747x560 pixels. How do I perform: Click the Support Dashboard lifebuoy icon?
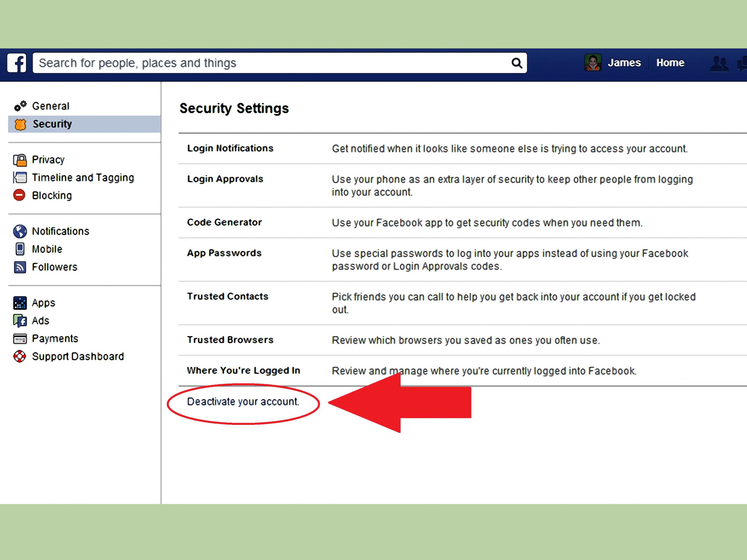tap(19, 357)
